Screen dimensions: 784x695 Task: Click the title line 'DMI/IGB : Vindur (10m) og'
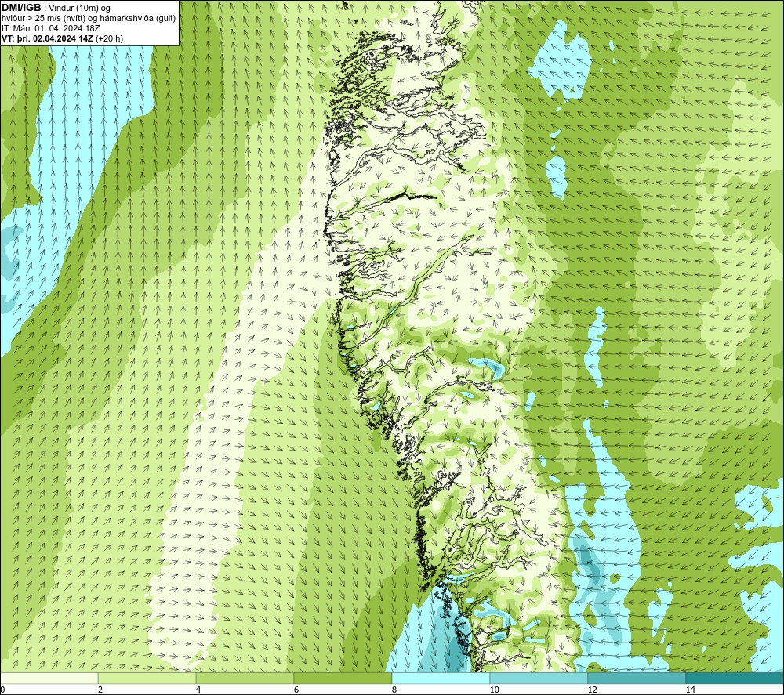pyautogui.click(x=56, y=8)
